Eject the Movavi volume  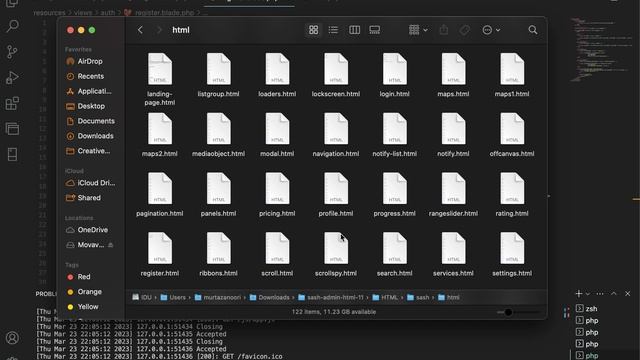point(111,245)
